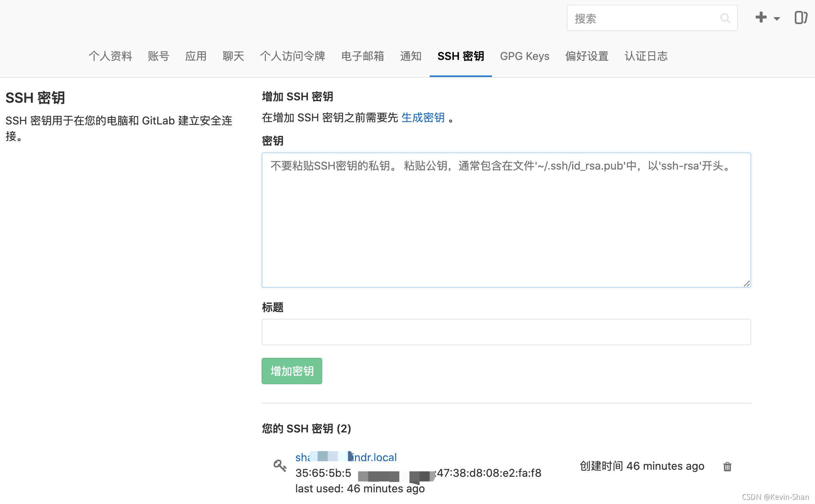Go to the 偏好设置 tab
The height and width of the screenshot is (504, 815).
pyautogui.click(x=587, y=56)
